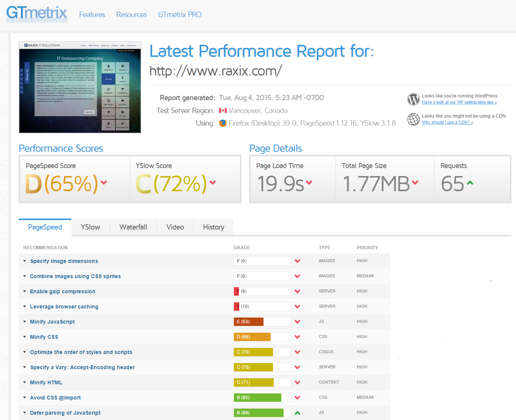Click red trend arrow for Specify image dimensions
The image size is (516, 420).
(x=298, y=261)
